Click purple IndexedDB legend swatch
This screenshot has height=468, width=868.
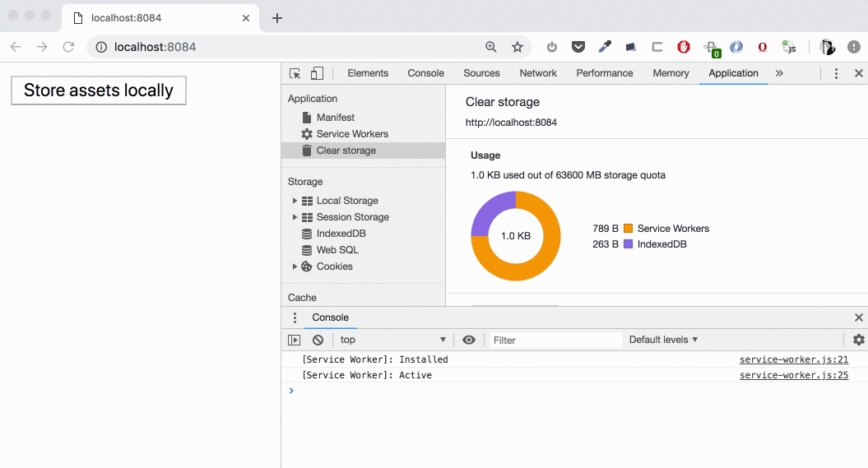pyautogui.click(x=629, y=244)
